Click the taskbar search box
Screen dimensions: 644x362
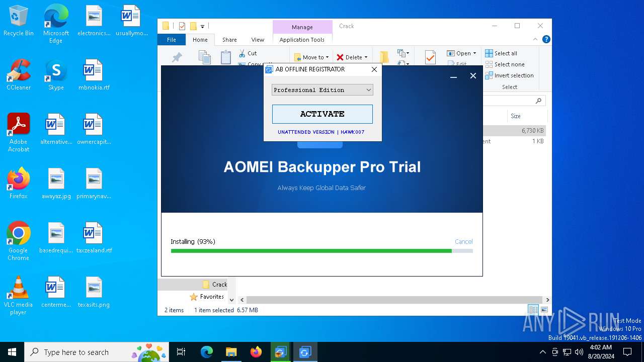point(97,352)
